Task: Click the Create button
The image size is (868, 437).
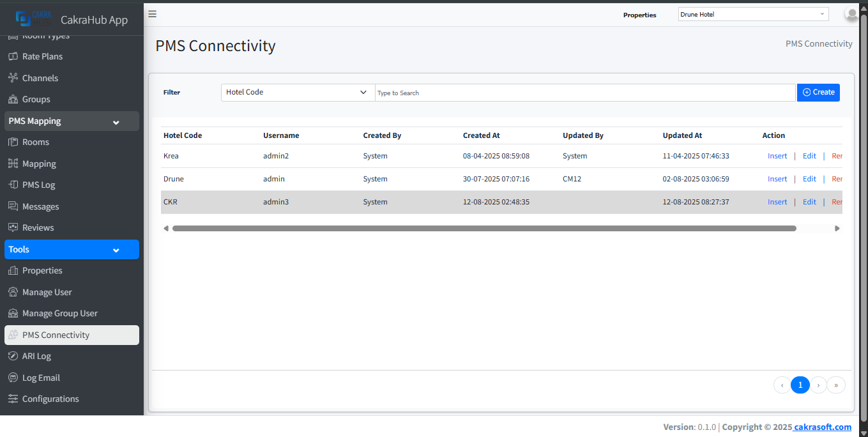Action: tap(818, 92)
